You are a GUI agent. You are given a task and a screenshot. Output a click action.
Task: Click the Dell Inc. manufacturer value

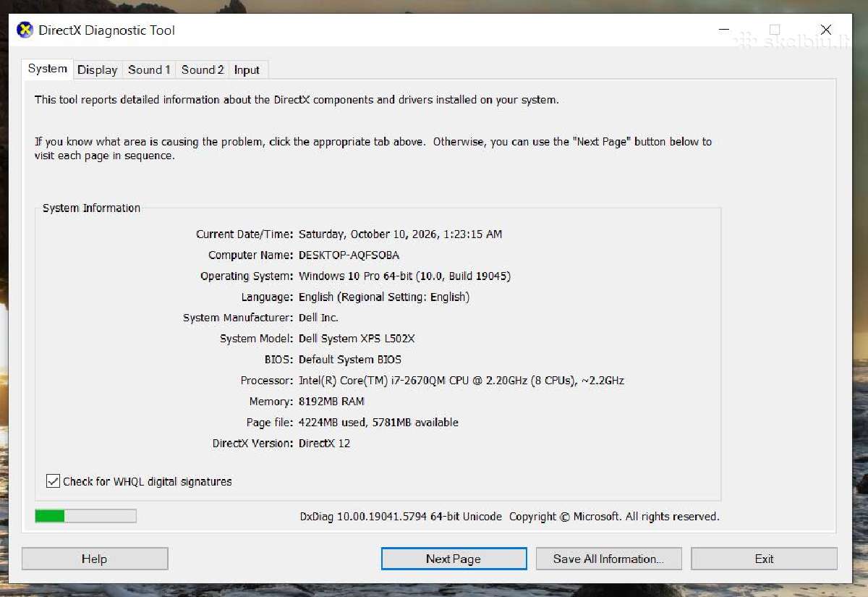tap(318, 318)
